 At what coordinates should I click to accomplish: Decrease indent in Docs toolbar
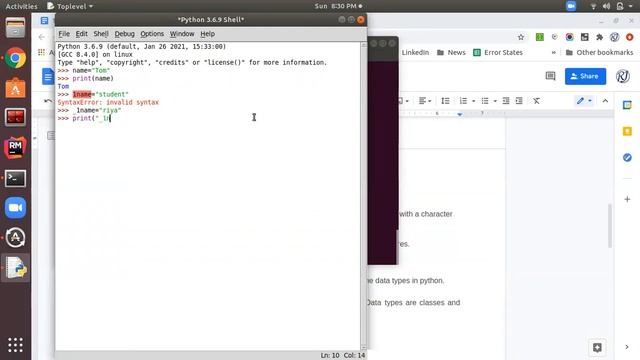506,101
